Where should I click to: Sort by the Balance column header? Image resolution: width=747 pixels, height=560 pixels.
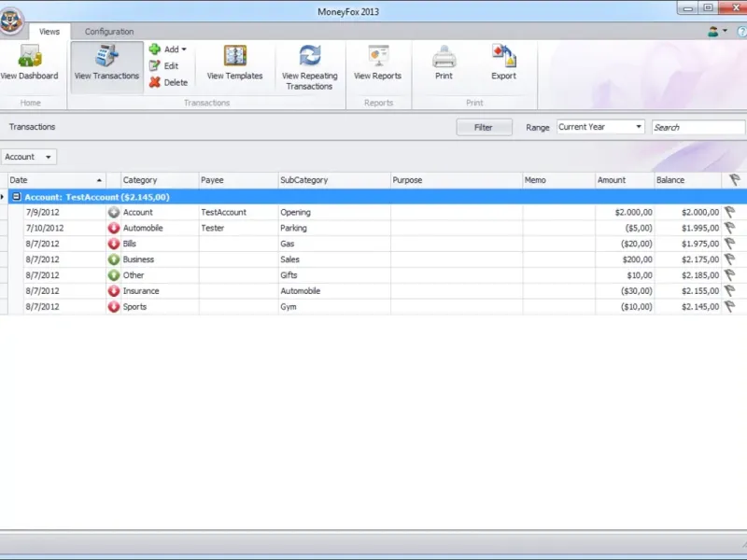pyautogui.click(x=687, y=180)
